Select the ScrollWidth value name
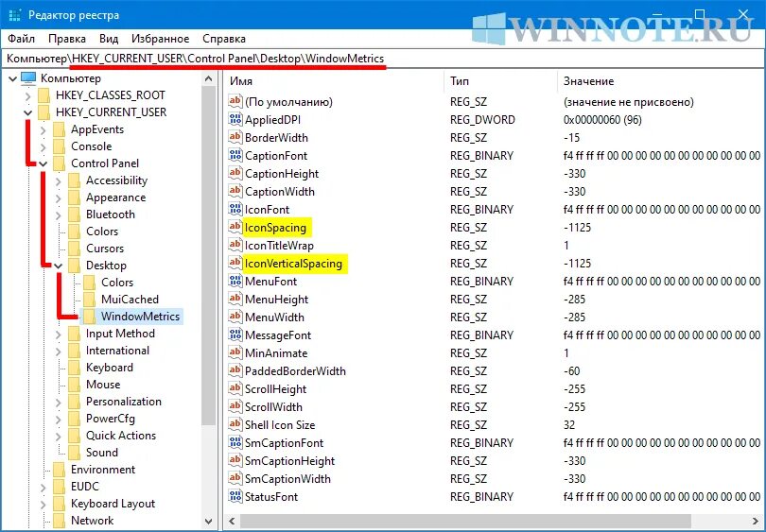Viewport: 766px width, 532px height. 273,407
